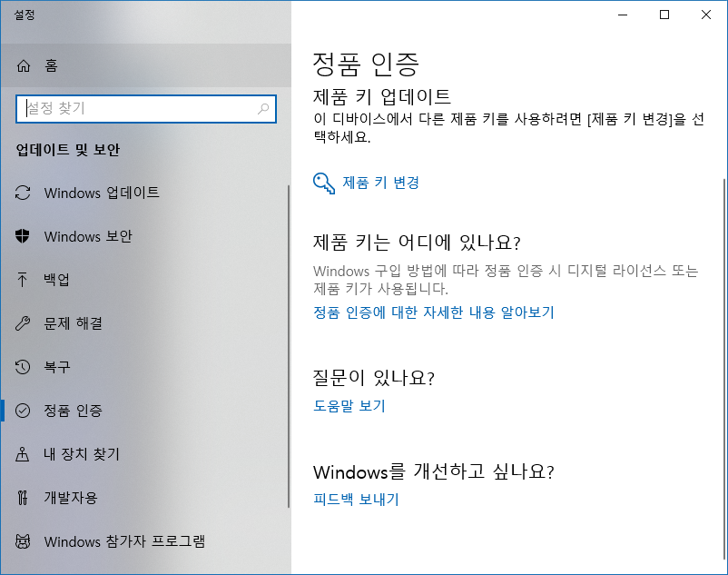Click the magnifier icon in search box
The height and width of the screenshot is (575, 728).
pos(263,109)
